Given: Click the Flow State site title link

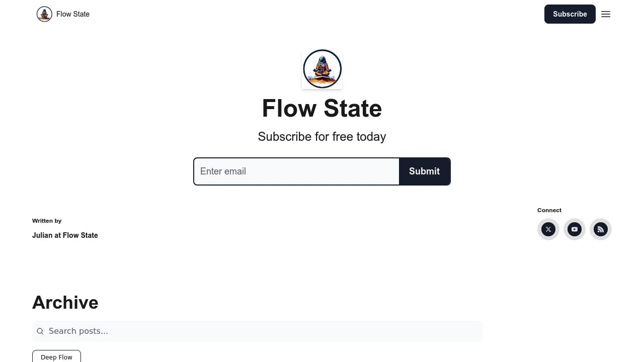Looking at the screenshot, I should (72, 14).
